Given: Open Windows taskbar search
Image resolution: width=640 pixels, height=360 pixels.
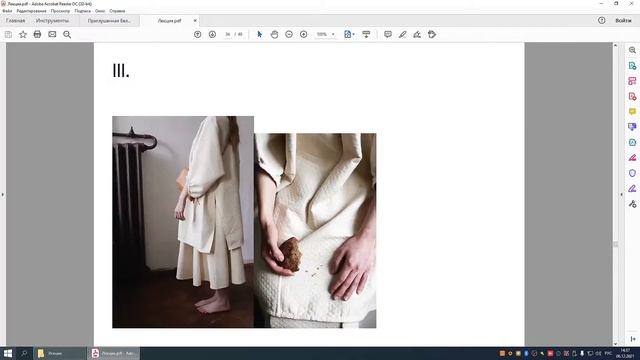Looking at the screenshot, I should [x=24, y=353].
